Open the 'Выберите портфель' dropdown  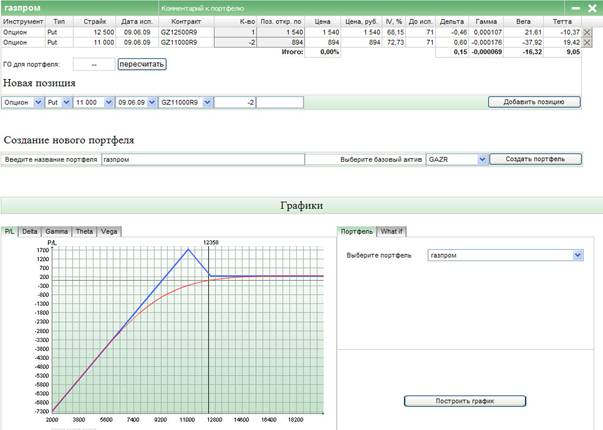(x=577, y=255)
